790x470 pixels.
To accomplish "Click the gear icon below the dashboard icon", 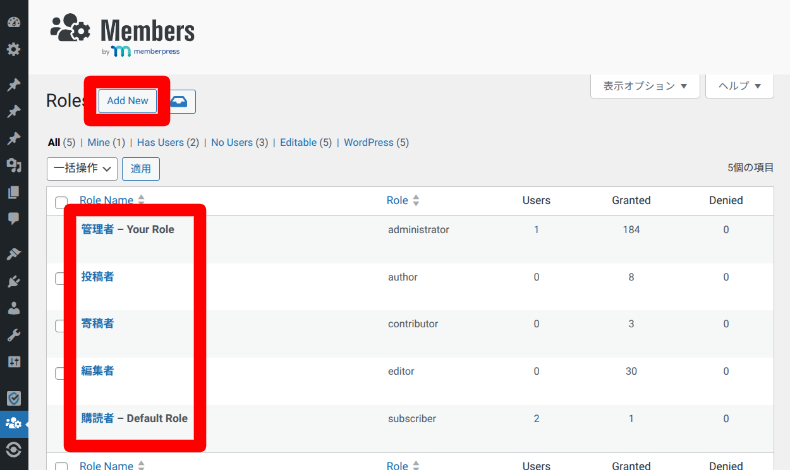I will pyautogui.click(x=14, y=49).
